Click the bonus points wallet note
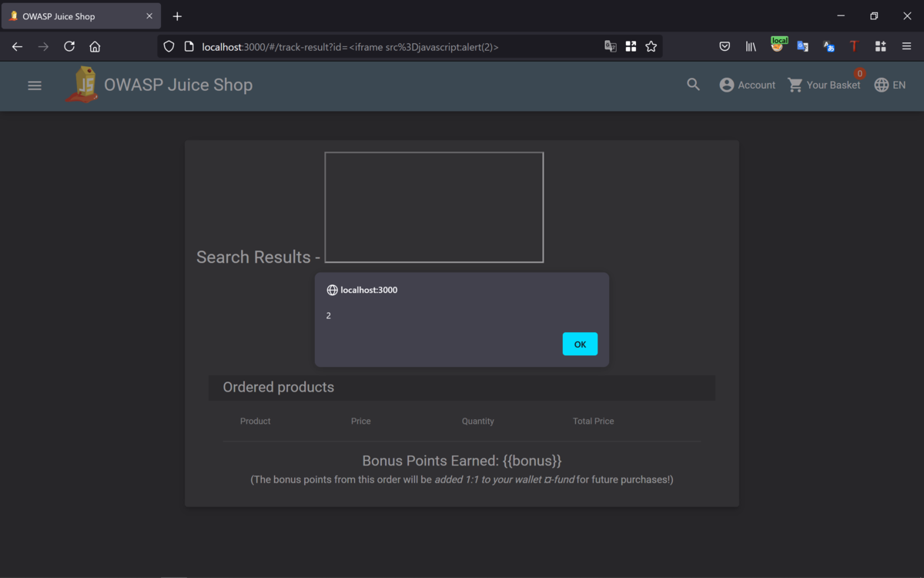Screen dimensions: 924x578 pos(462,479)
